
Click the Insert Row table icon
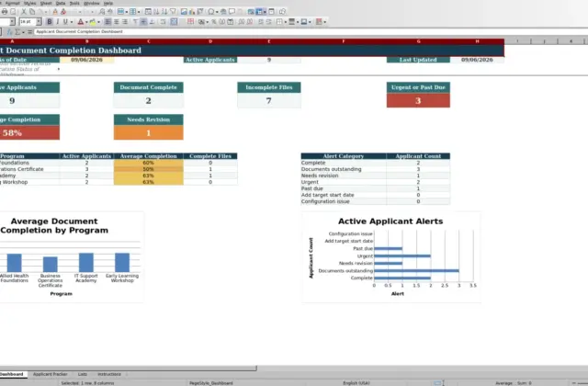click(x=120, y=12)
